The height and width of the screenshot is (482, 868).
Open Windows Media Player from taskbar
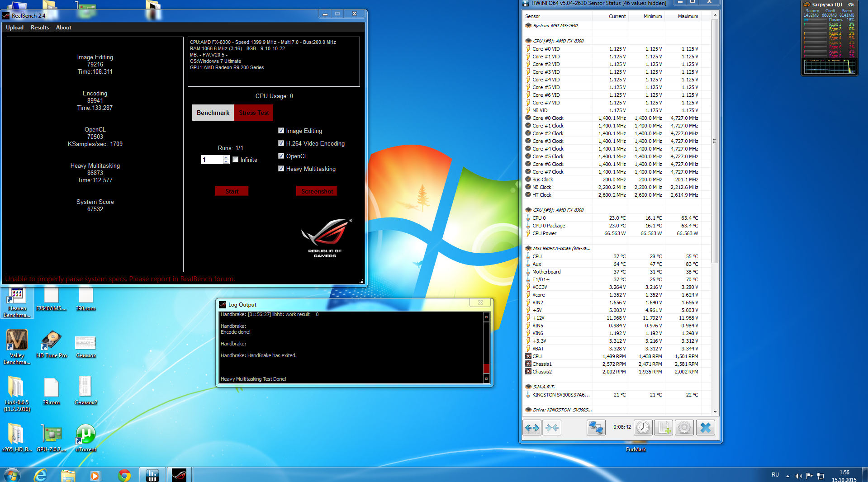95,475
